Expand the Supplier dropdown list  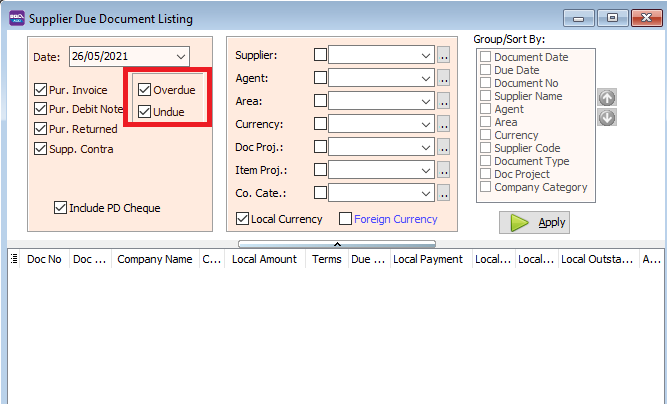[425, 55]
